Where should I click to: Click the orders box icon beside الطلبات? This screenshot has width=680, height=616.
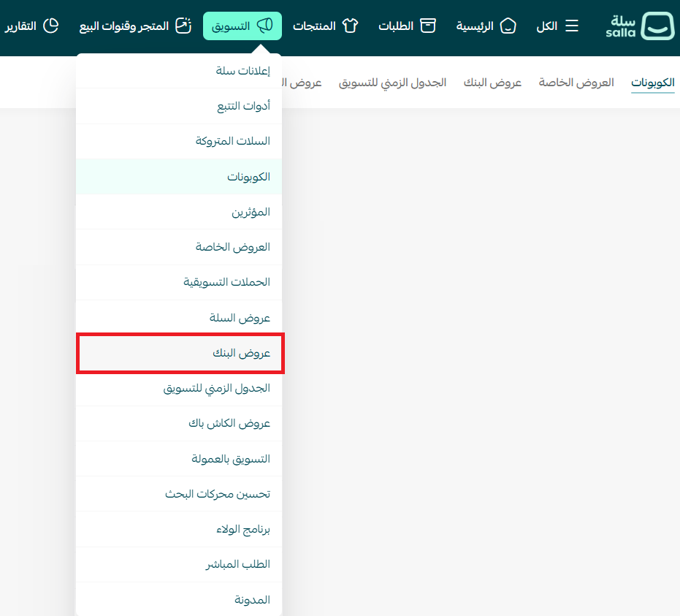(x=427, y=26)
